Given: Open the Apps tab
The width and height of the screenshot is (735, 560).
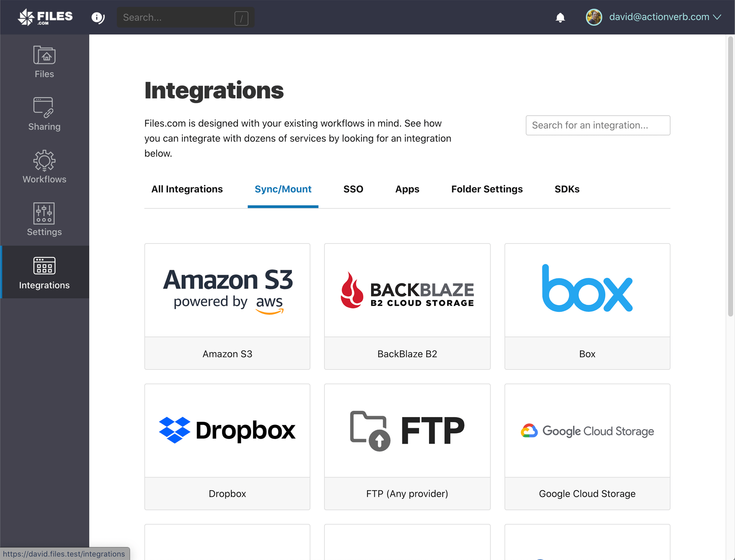Looking at the screenshot, I should (407, 189).
